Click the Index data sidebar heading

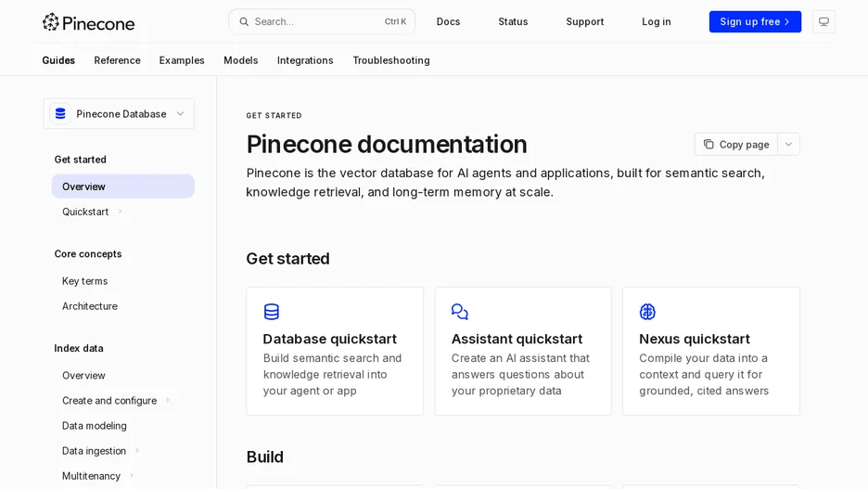[79, 348]
